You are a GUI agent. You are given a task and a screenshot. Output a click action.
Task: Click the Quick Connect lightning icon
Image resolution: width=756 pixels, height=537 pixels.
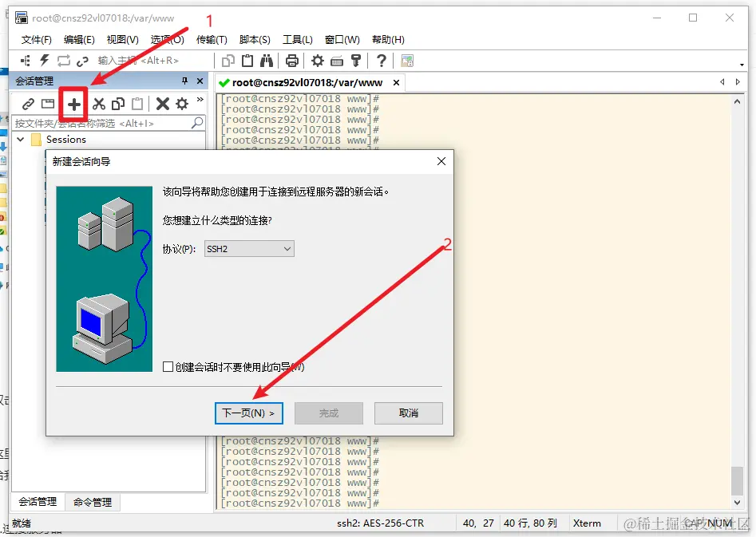tap(45, 61)
